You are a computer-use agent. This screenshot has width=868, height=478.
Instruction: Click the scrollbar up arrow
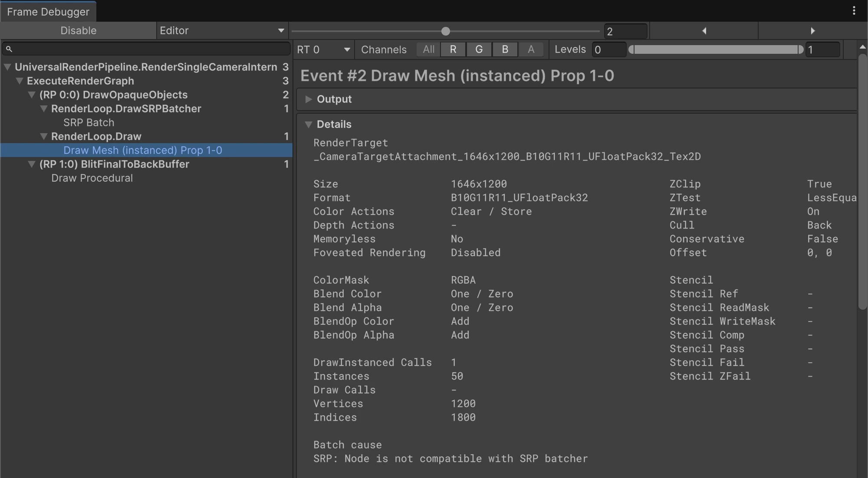point(862,47)
